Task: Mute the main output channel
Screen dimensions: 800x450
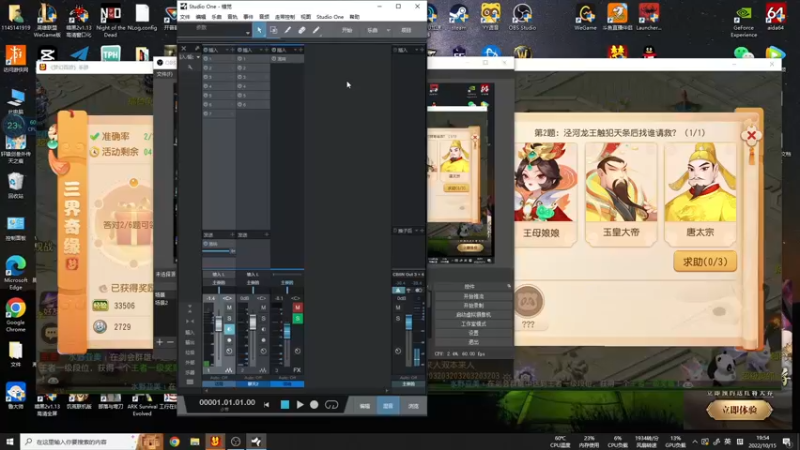Action: (398, 308)
